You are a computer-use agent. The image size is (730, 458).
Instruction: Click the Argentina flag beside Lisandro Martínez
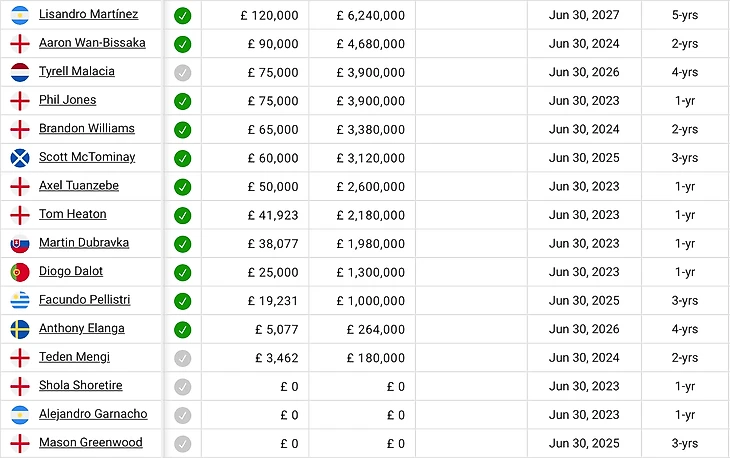click(x=19, y=15)
